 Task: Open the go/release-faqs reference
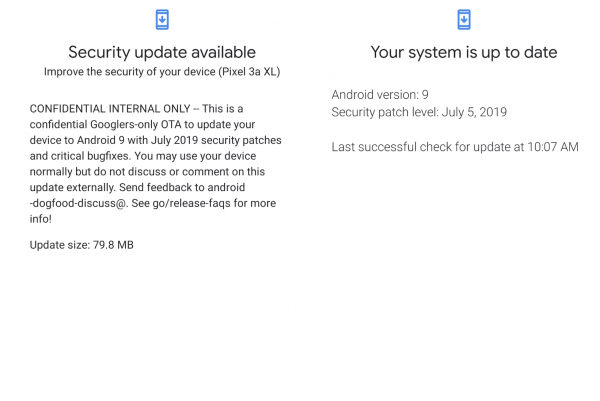(191, 203)
